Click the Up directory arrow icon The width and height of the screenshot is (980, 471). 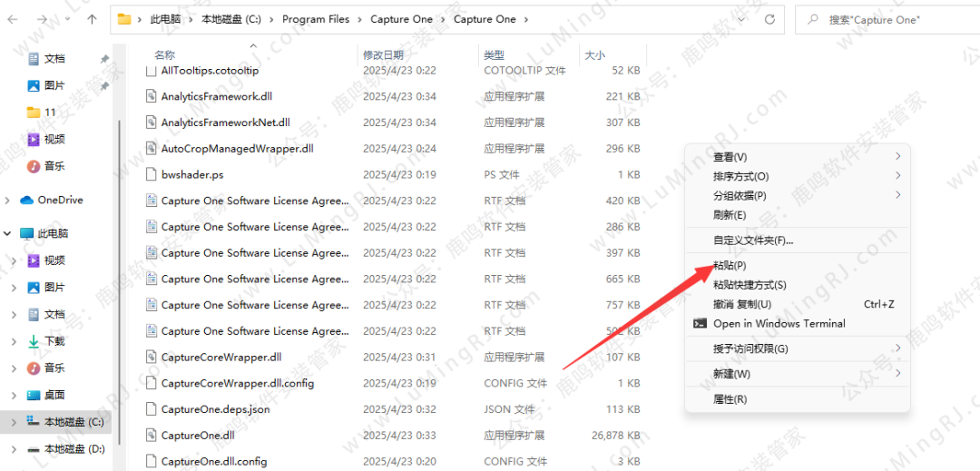[x=92, y=19]
